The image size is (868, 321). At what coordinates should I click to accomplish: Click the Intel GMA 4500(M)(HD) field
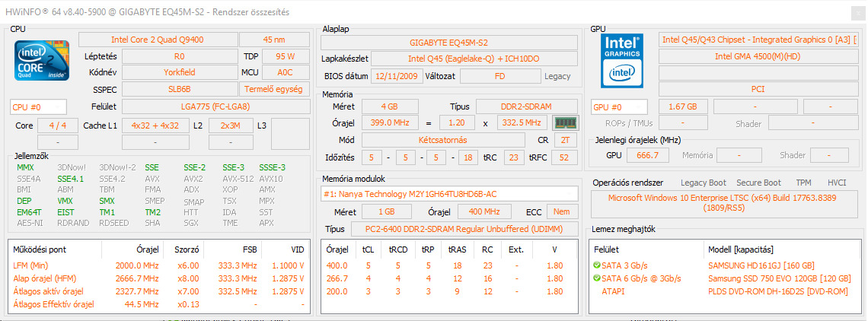(x=758, y=56)
